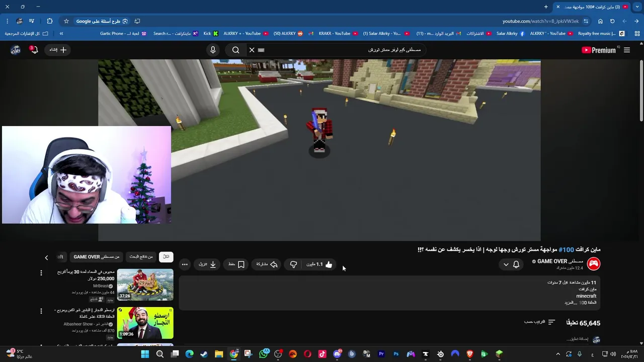Image resolution: width=644 pixels, height=362 pixels.
Task: Show hidden system tray icons chevron
Action: pyautogui.click(x=557, y=354)
